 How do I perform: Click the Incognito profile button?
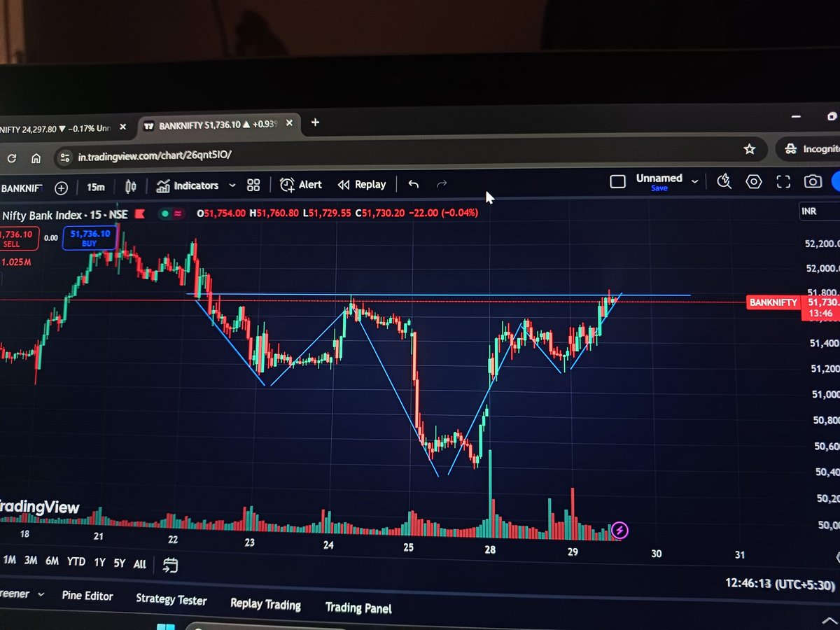pos(808,148)
